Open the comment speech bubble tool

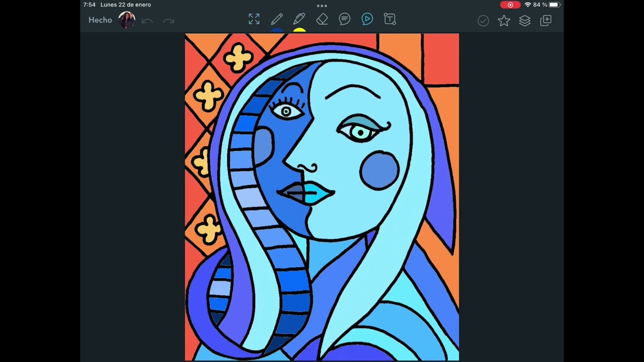pyautogui.click(x=345, y=19)
